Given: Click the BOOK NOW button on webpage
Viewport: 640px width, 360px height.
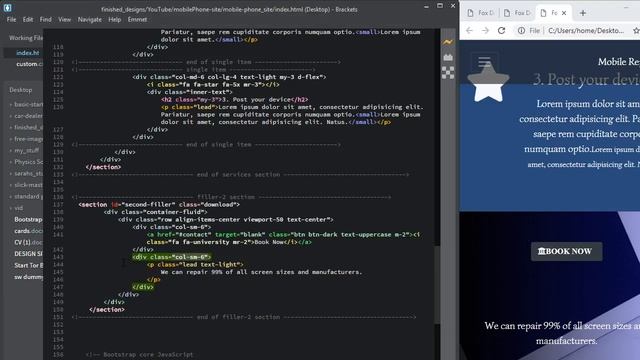Looking at the screenshot, I should (567, 251).
